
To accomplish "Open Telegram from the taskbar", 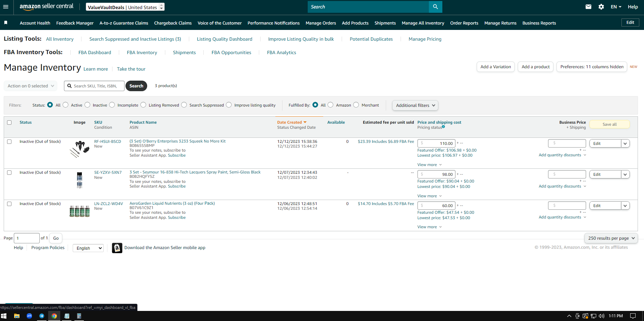I will 42,316.
